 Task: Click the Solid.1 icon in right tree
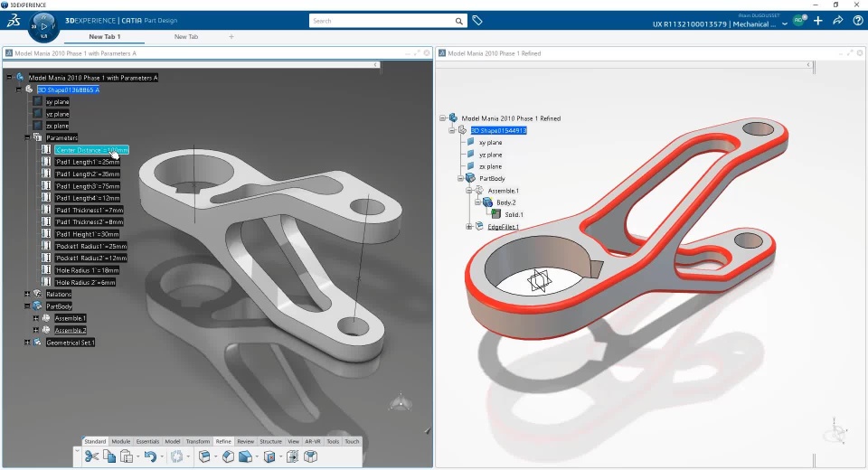(496, 214)
